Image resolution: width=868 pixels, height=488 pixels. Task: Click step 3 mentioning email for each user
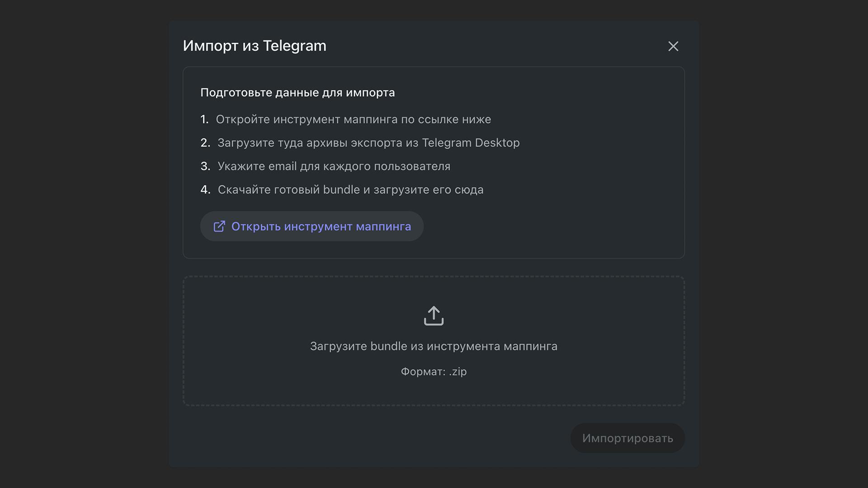(334, 166)
